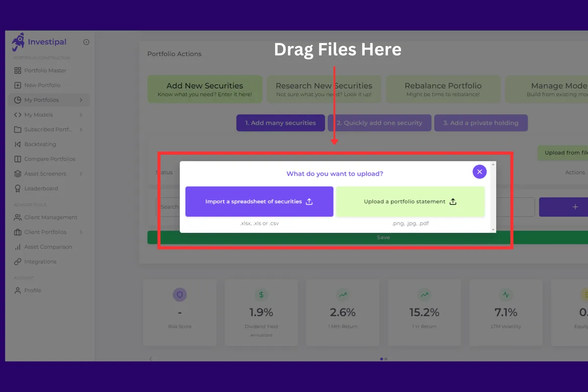Click the Client Portfolios briefcase icon
The height and width of the screenshot is (392, 588).
pyautogui.click(x=17, y=232)
